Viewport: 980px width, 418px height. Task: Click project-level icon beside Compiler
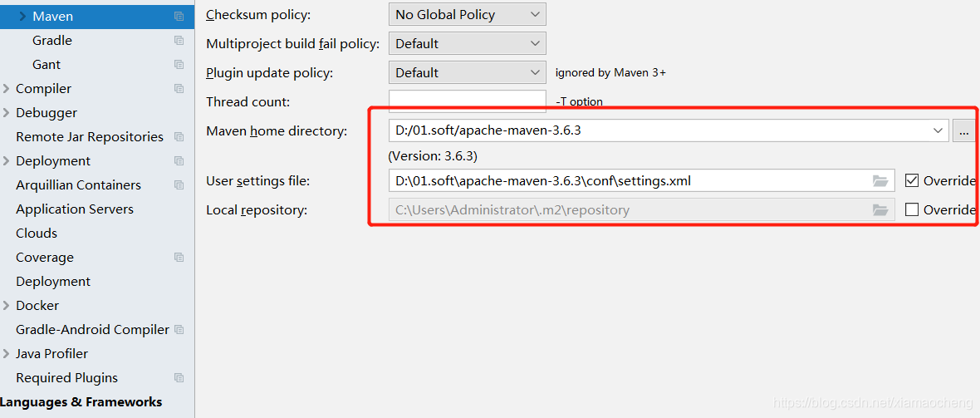point(179,89)
